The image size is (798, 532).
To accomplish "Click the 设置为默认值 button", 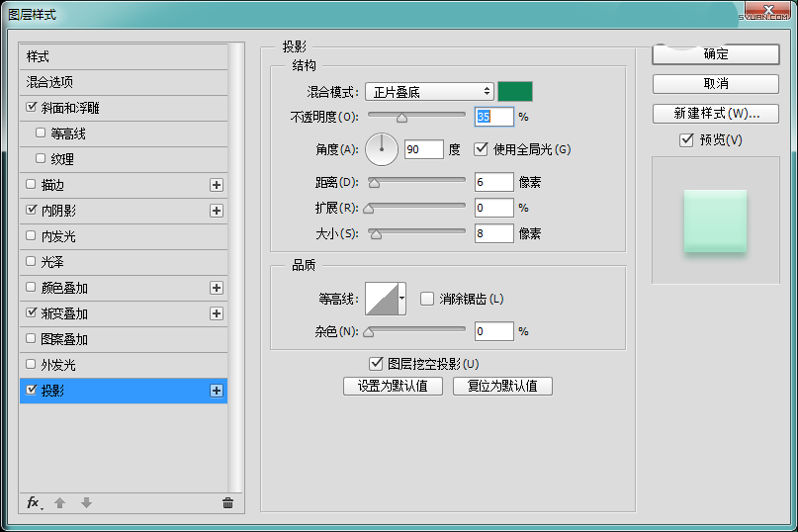I will pos(393,386).
